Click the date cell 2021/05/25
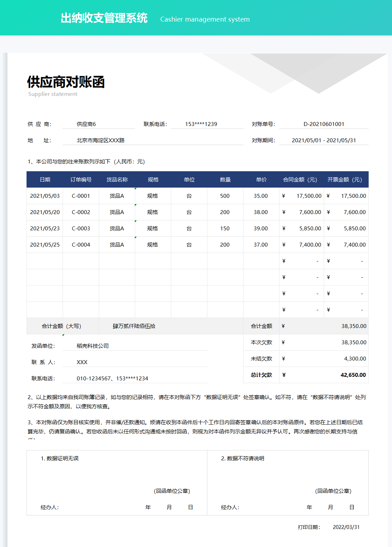 [x=45, y=244]
